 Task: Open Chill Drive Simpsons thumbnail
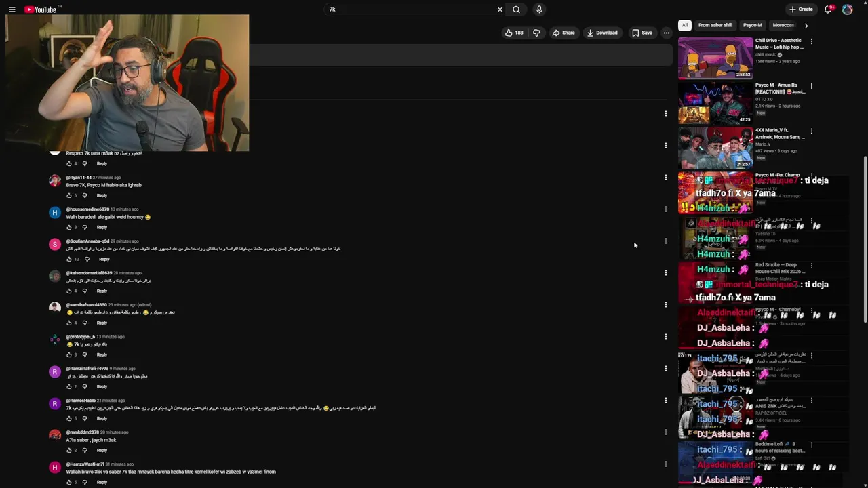(x=715, y=58)
